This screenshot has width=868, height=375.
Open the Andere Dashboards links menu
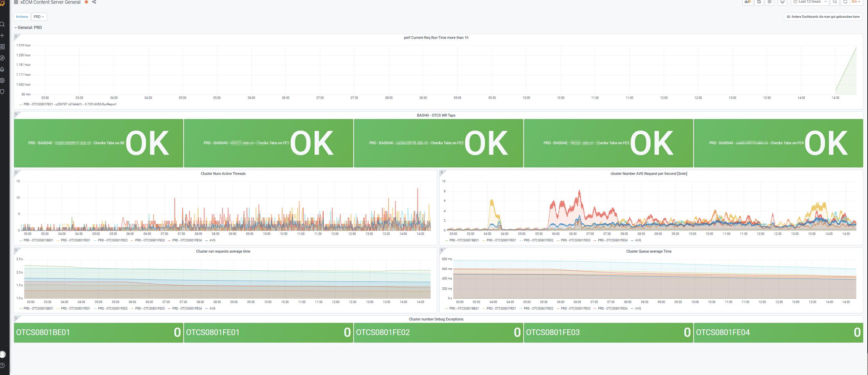pos(823,17)
